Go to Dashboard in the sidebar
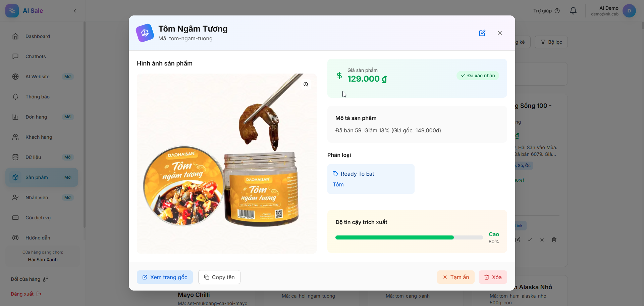This screenshot has width=644, height=306. click(38, 36)
